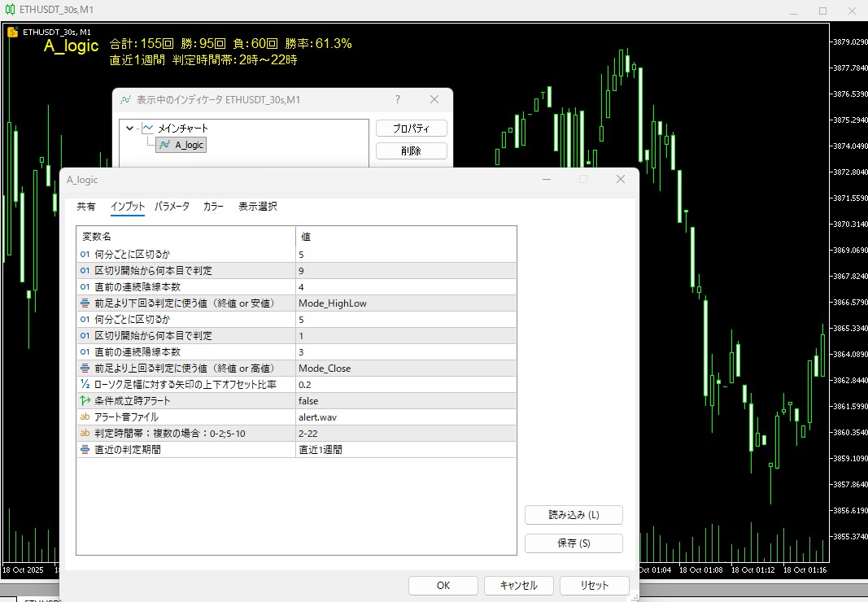
Task: Open the Mode_Close value dropdown
Action: pos(406,369)
